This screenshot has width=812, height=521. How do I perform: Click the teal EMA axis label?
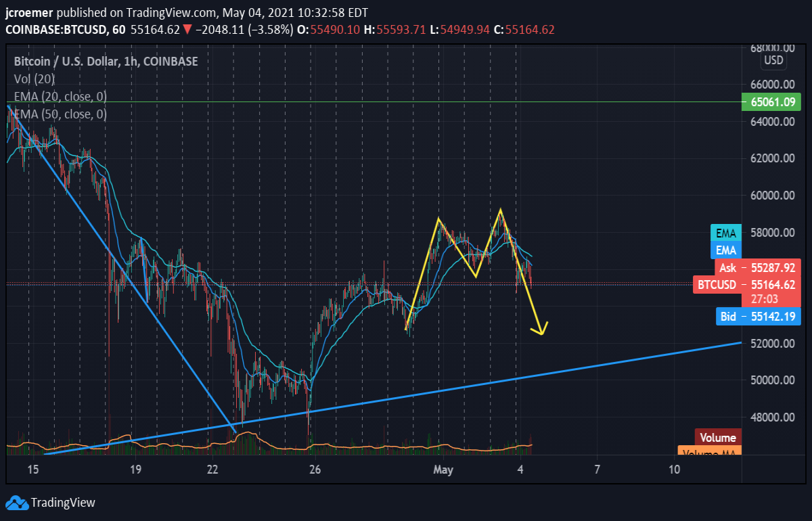[x=726, y=233]
